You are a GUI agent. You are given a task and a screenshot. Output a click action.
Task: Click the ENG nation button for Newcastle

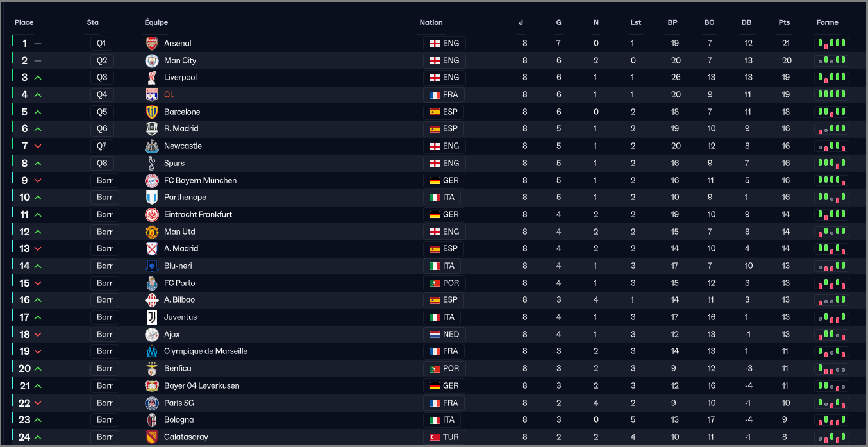tap(444, 146)
